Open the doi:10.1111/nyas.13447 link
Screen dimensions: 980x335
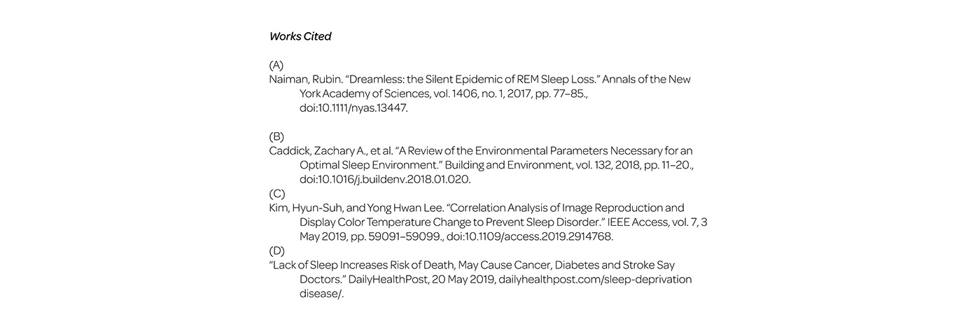(353, 108)
